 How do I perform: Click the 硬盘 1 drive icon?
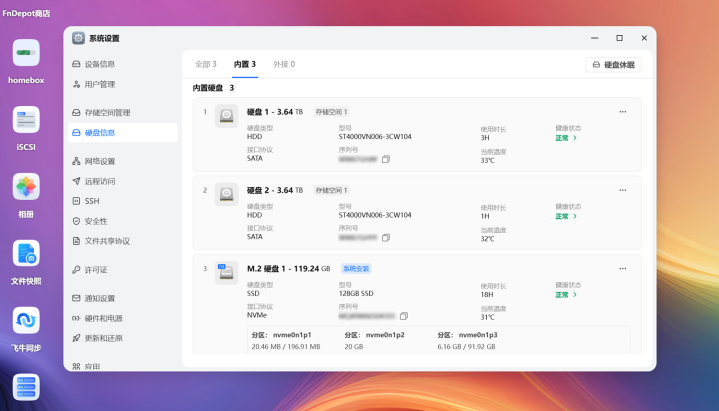(x=227, y=117)
